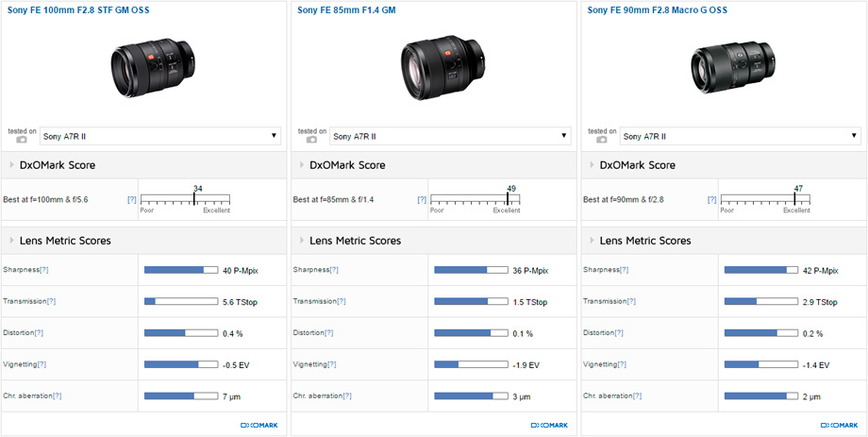The height and width of the screenshot is (437, 868).
Task: Click DxOMark logo in first panel footer
Action: pyautogui.click(x=259, y=426)
